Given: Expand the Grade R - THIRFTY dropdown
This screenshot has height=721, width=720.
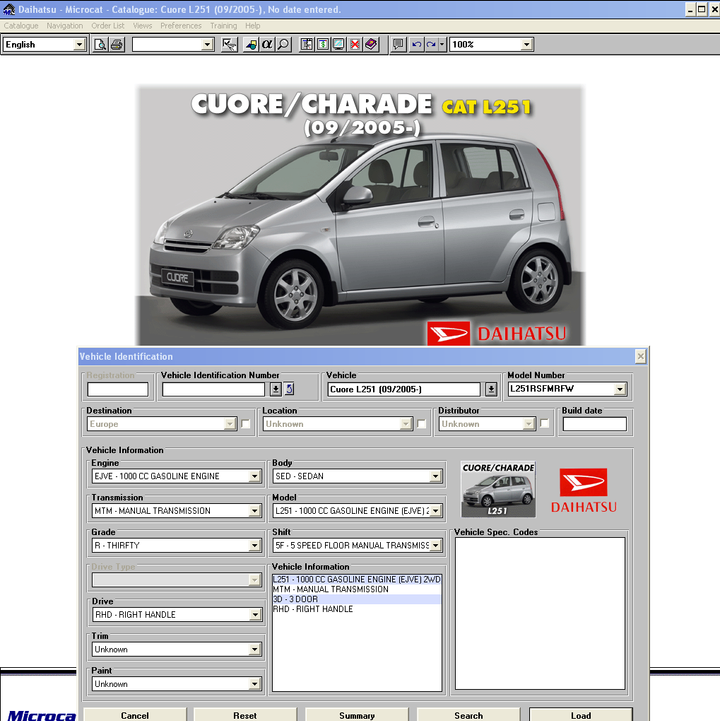Looking at the screenshot, I should [254, 545].
